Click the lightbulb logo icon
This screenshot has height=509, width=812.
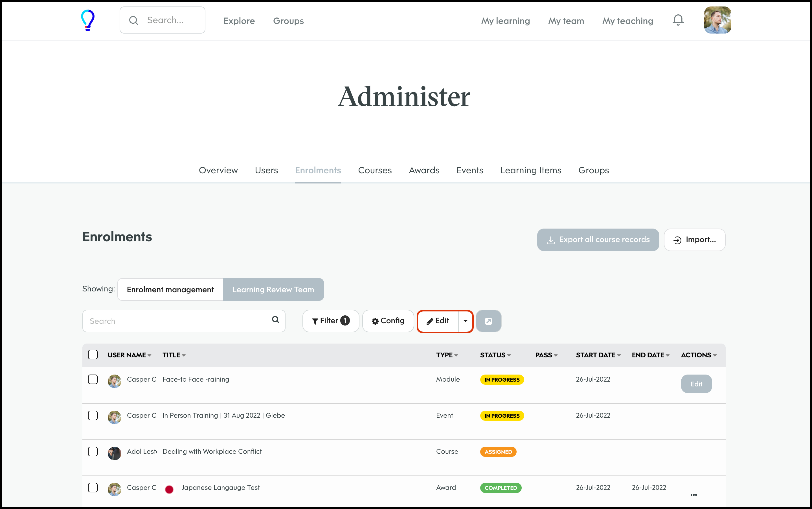click(x=87, y=20)
